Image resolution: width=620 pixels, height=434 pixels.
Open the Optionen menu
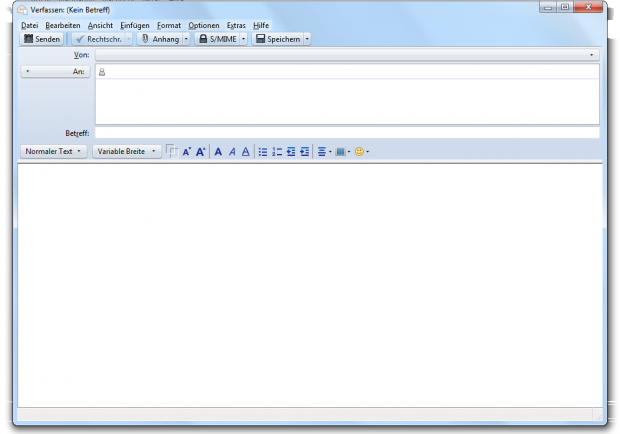[204, 25]
